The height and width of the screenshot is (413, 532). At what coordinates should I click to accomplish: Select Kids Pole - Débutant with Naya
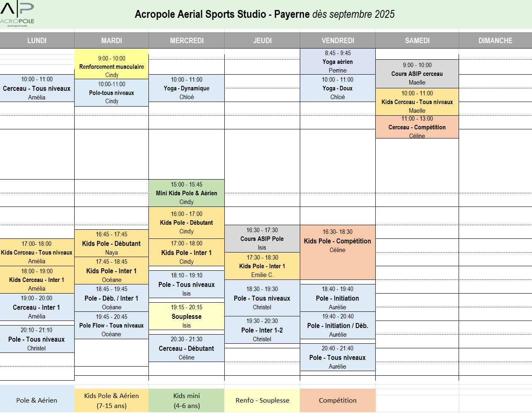pyautogui.click(x=112, y=243)
